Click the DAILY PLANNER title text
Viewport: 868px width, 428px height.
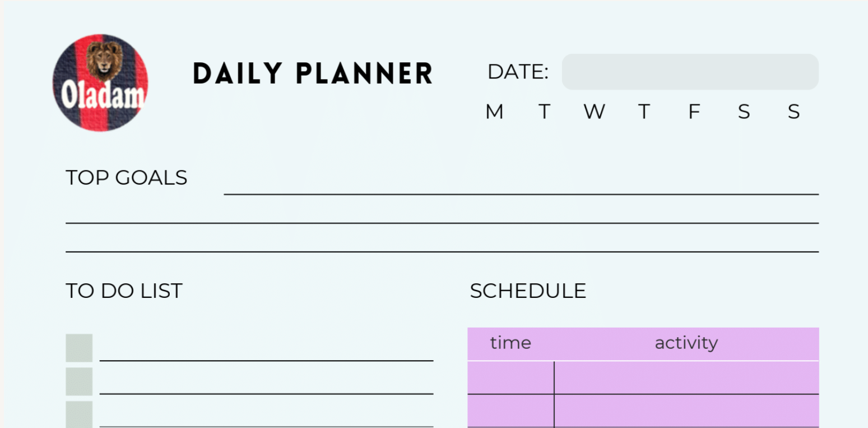[x=313, y=73]
